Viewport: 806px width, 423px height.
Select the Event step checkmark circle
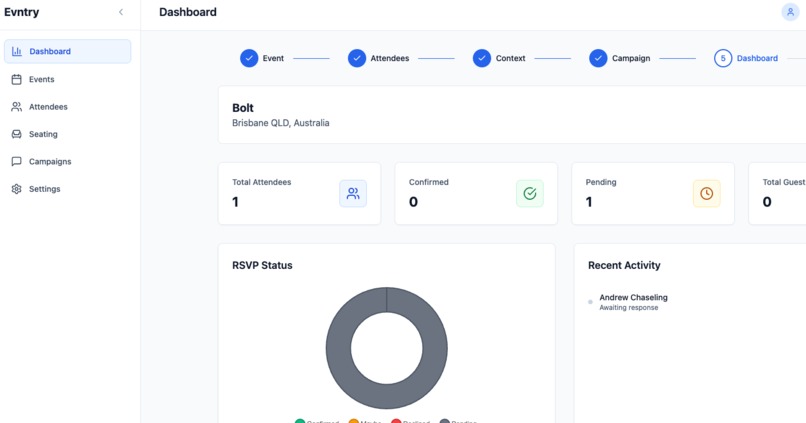click(x=249, y=58)
